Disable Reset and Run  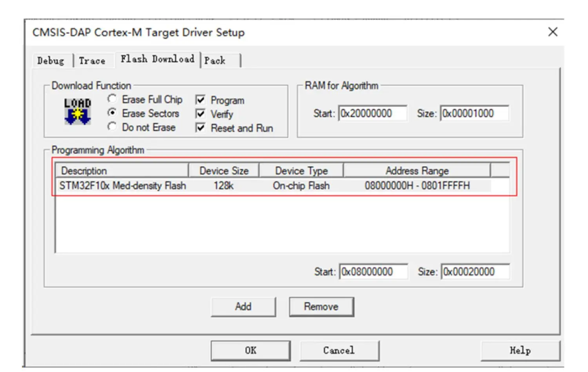200,128
